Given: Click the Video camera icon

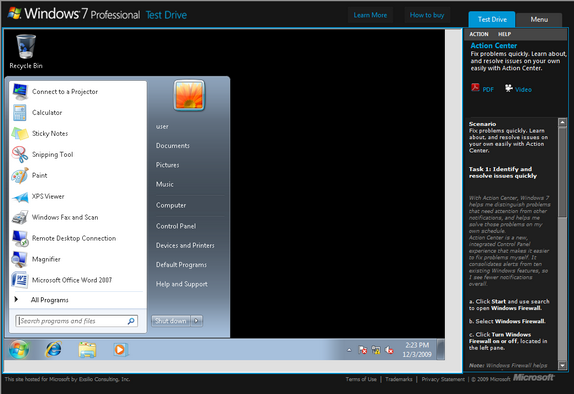Looking at the screenshot, I should coord(508,88).
